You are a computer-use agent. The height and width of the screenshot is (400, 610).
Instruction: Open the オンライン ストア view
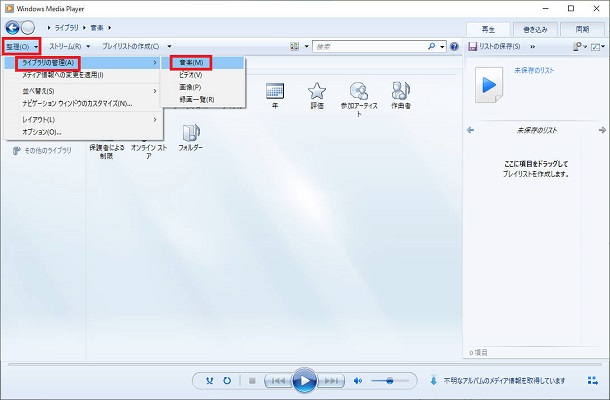(x=149, y=151)
